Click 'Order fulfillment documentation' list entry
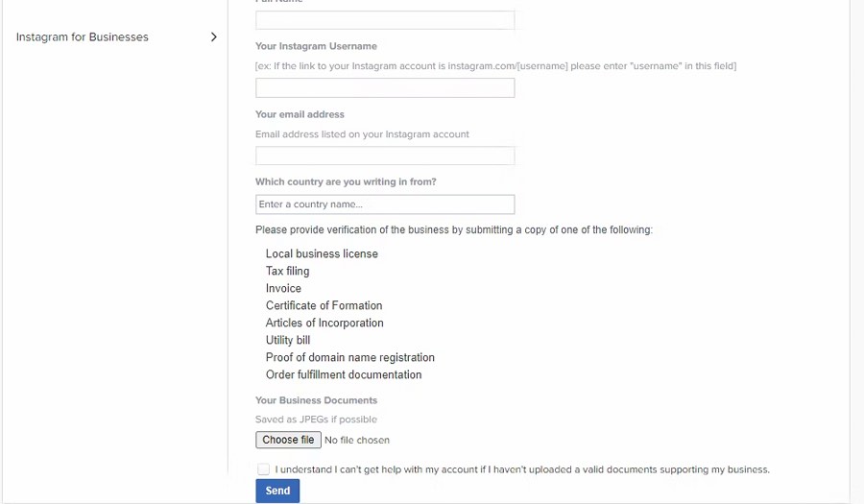Screen dimensions: 864x504 (344, 375)
